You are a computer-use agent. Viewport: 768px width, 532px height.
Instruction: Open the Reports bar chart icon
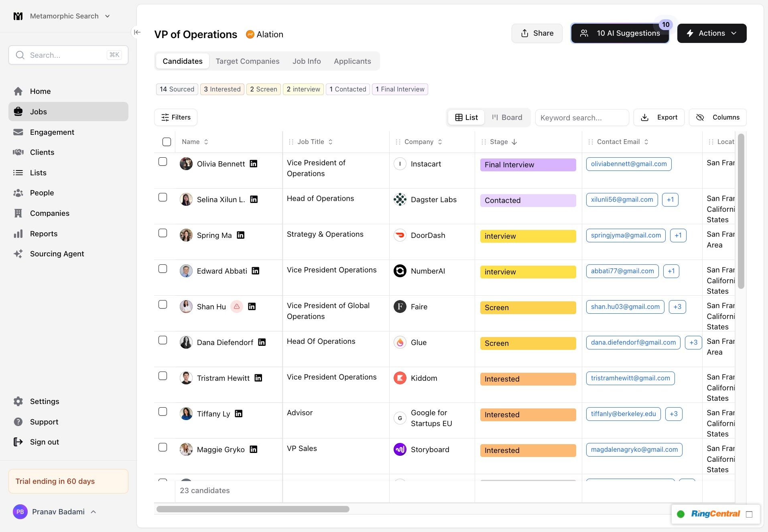(x=18, y=234)
